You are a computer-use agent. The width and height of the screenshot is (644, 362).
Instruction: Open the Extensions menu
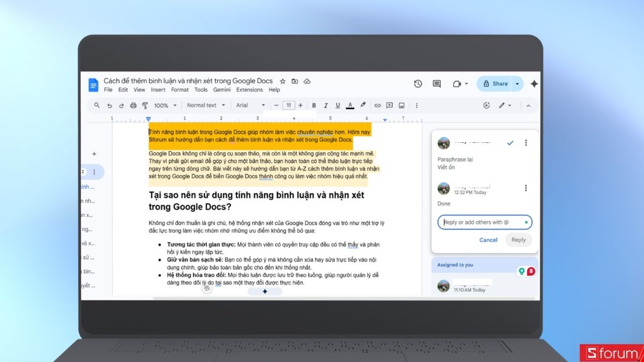250,90
